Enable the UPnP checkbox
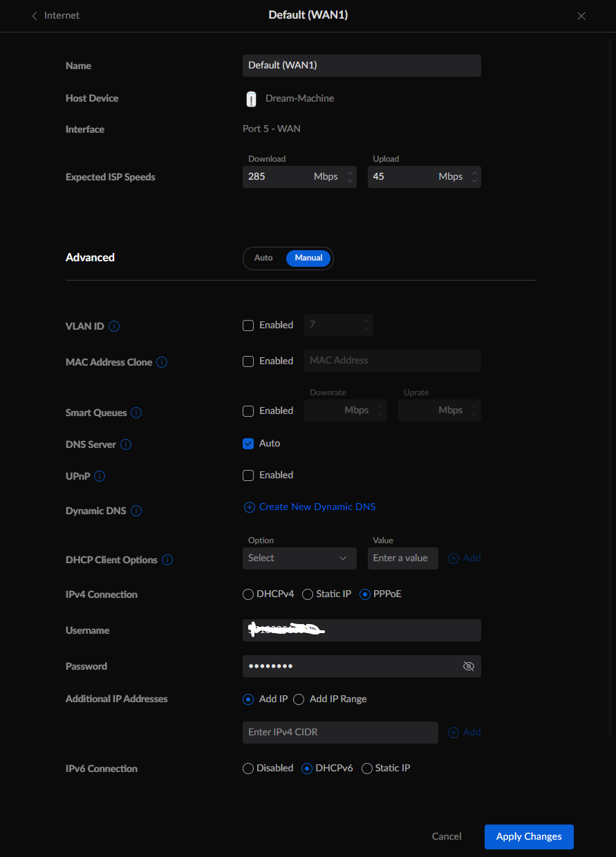 248,475
